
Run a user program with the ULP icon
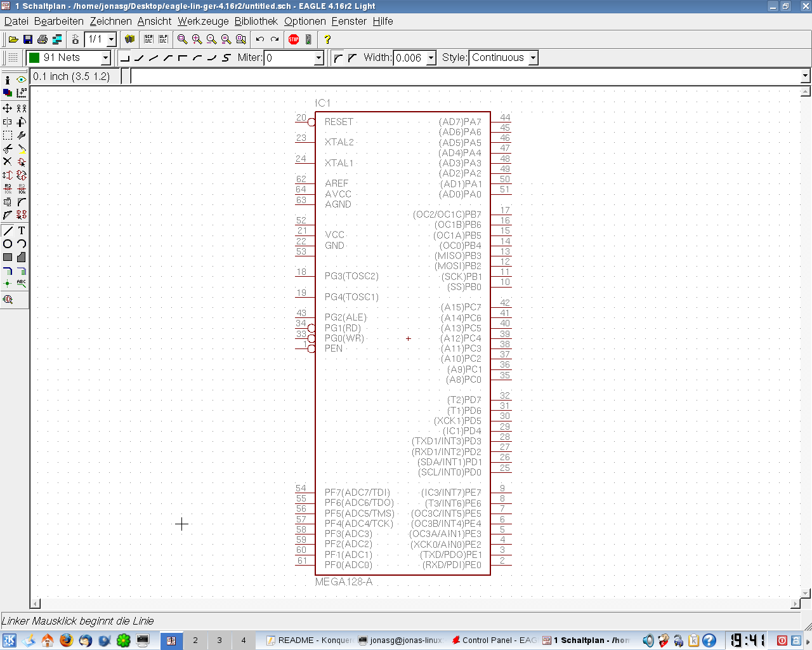pyautogui.click(x=163, y=39)
